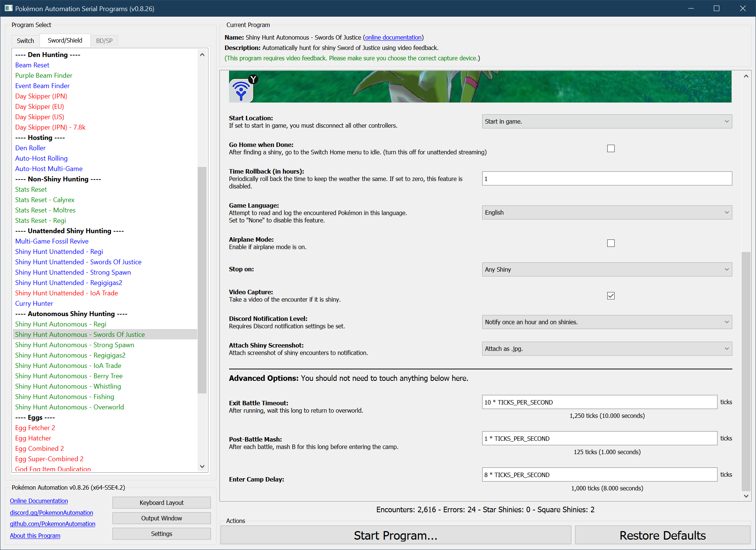The image size is (756, 550).
Task: Expand the Game Language dropdown
Action: pos(607,212)
